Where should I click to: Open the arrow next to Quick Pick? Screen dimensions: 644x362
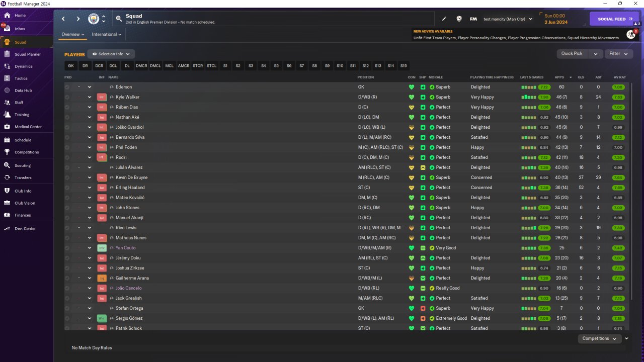(596, 54)
